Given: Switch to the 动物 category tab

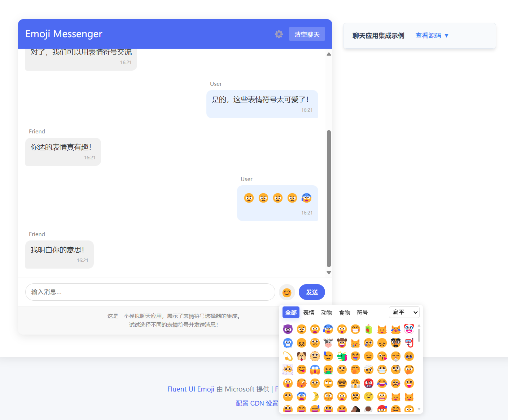Looking at the screenshot, I should [327, 312].
